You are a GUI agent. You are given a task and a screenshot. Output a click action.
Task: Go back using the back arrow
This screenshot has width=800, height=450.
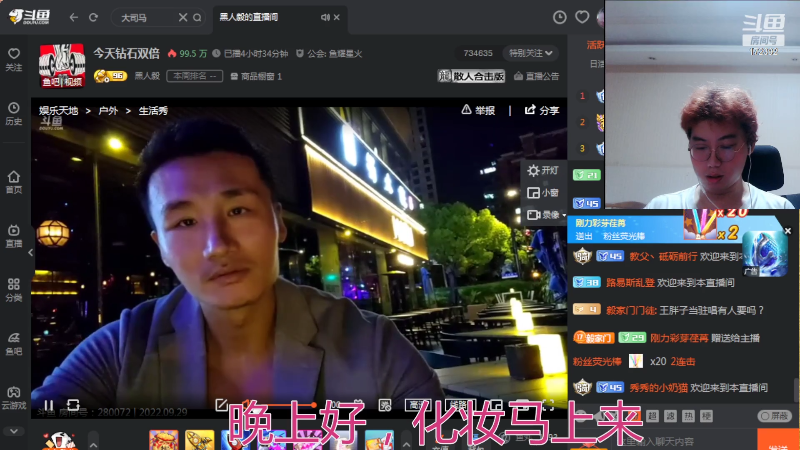(73, 17)
